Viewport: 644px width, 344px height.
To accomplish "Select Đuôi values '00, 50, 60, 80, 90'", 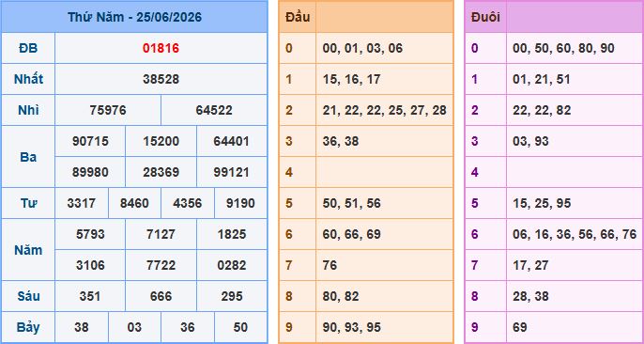I will tap(563, 49).
